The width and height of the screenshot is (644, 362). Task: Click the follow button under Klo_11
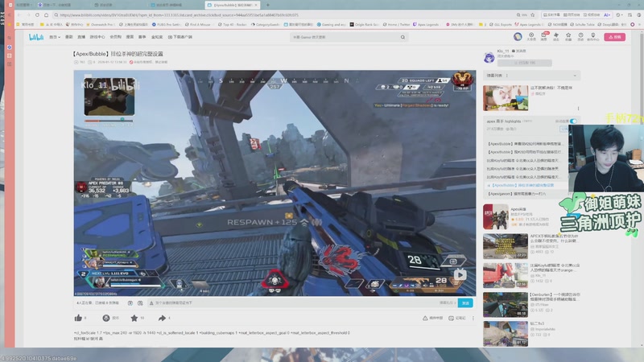pyautogui.click(x=525, y=63)
